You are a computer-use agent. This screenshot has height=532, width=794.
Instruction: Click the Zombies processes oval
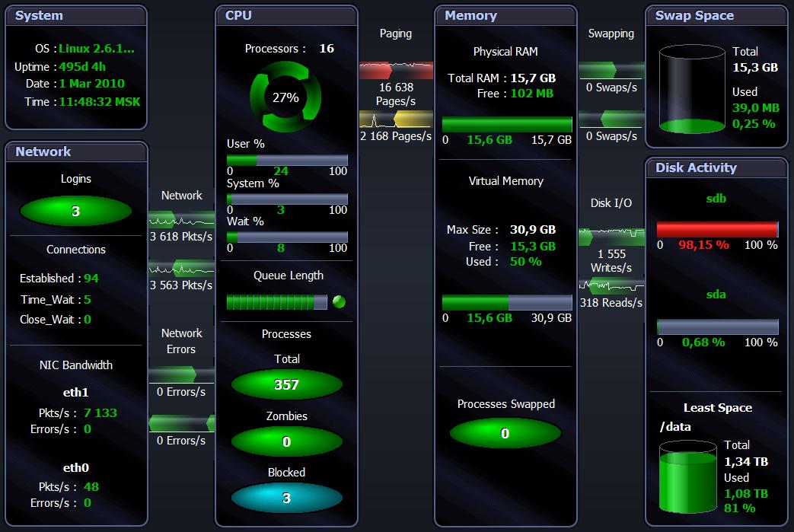[x=286, y=441]
